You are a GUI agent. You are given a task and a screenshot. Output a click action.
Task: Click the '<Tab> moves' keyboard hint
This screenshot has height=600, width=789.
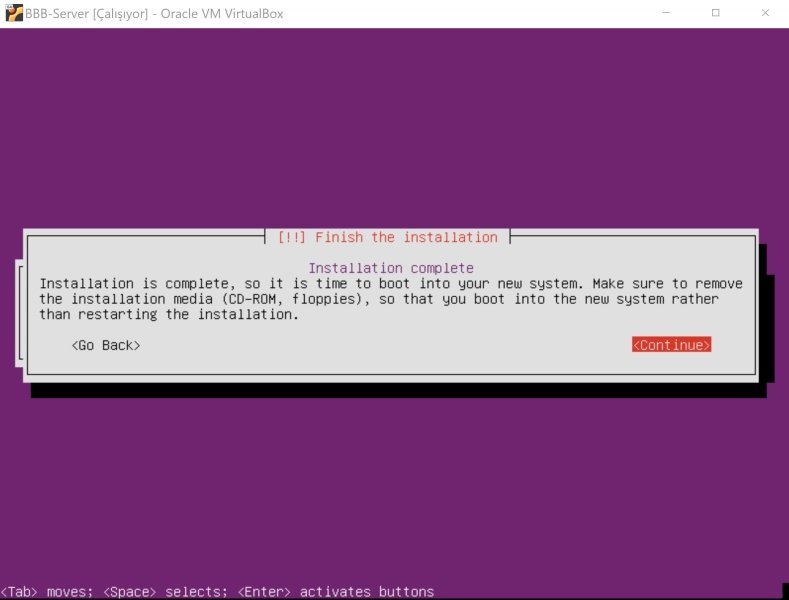pos(46,591)
